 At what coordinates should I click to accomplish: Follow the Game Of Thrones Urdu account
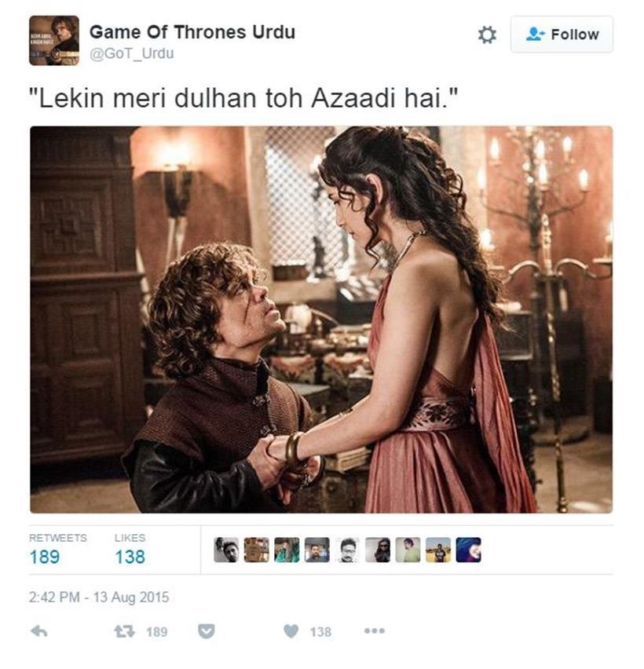(562, 35)
